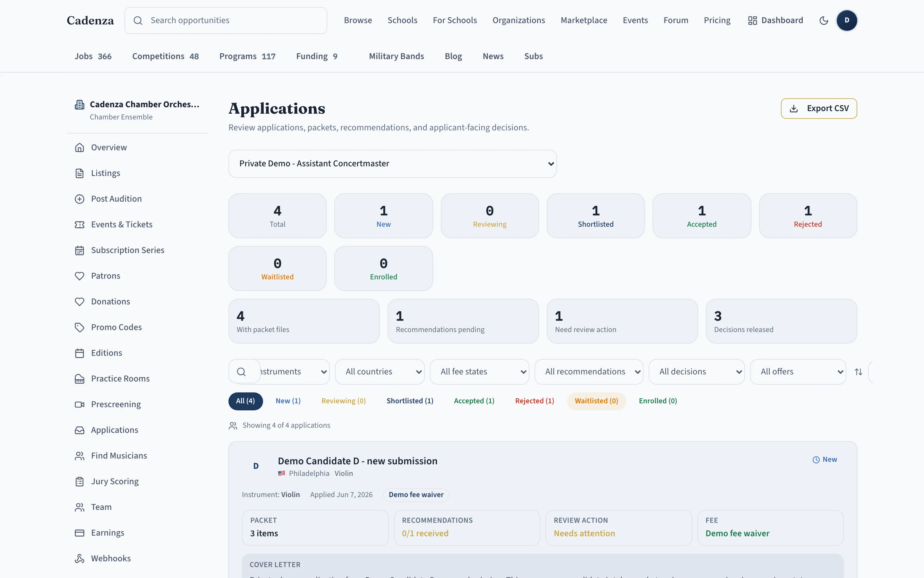
Task: Select the Enrolled (0) status tab
Action: [657, 401]
